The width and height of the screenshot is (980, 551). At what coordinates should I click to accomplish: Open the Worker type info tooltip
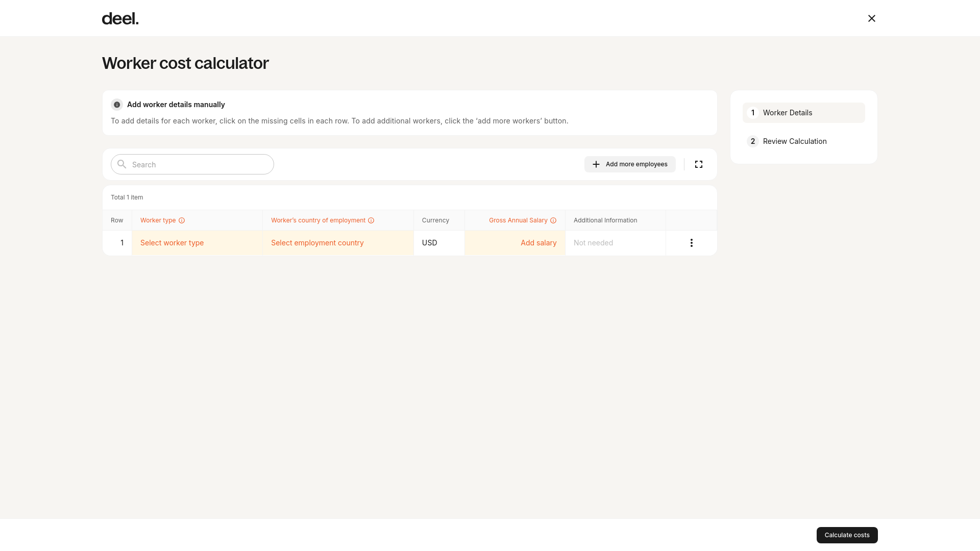tap(182, 220)
